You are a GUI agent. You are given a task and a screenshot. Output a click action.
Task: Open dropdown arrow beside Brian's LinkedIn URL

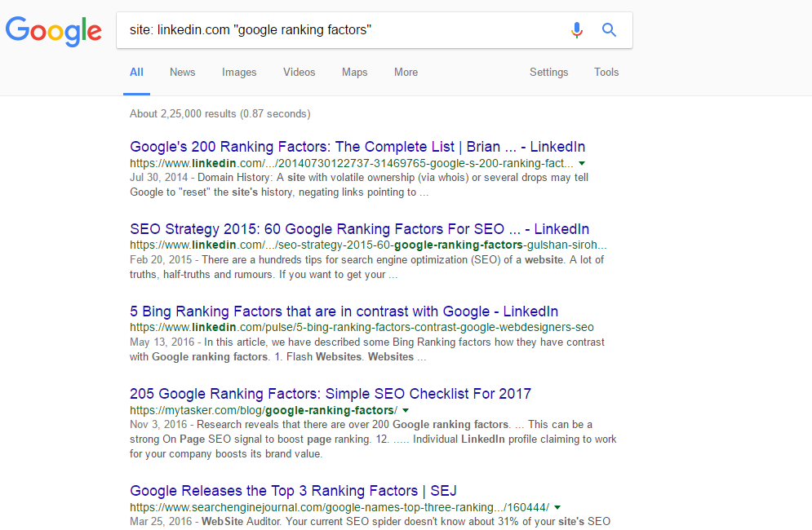click(582, 164)
